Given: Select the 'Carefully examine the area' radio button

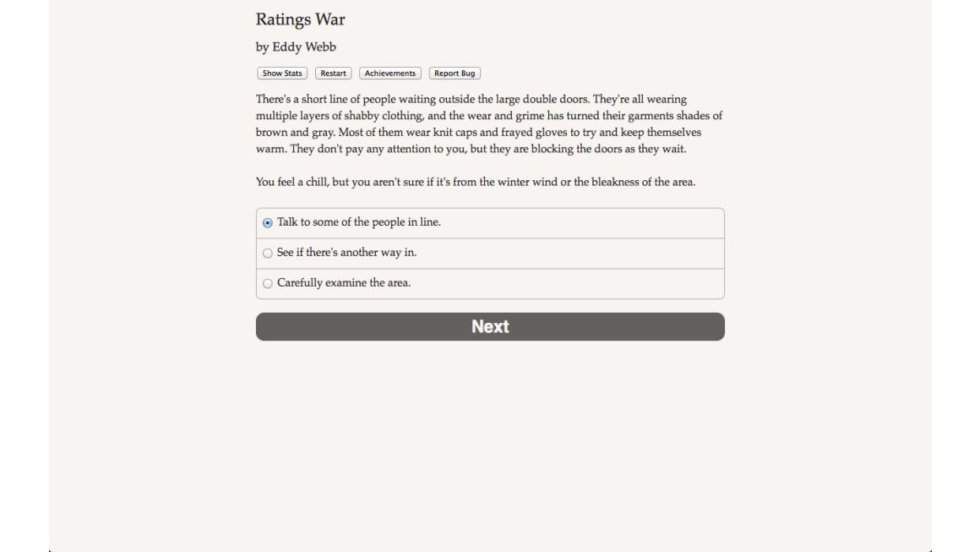Looking at the screenshot, I should click(268, 283).
